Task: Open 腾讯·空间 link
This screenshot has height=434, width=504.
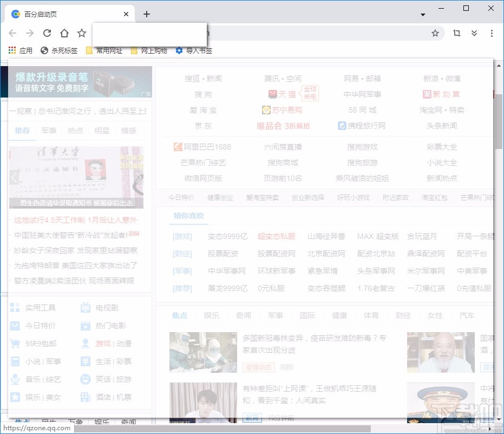Action: click(x=283, y=79)
